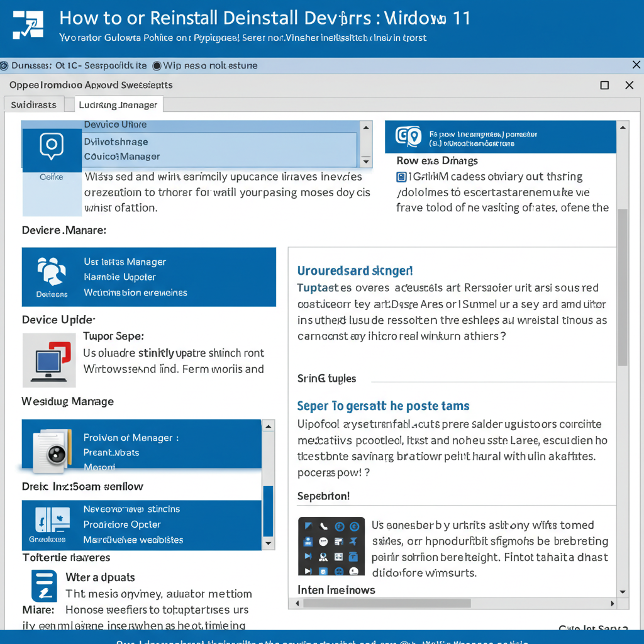Select the Wip neso nolt estune radio option
Viewport: 644px width, 644px height.
[x=157, y=65]
